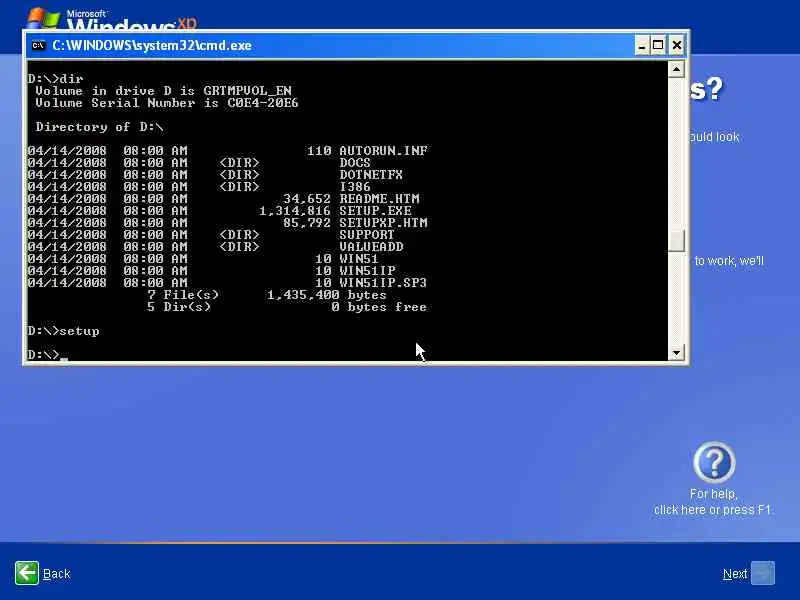Viewport: 800px width, 600px height.
Task: Click the green Back arrow icon
Action: point(27,573)
